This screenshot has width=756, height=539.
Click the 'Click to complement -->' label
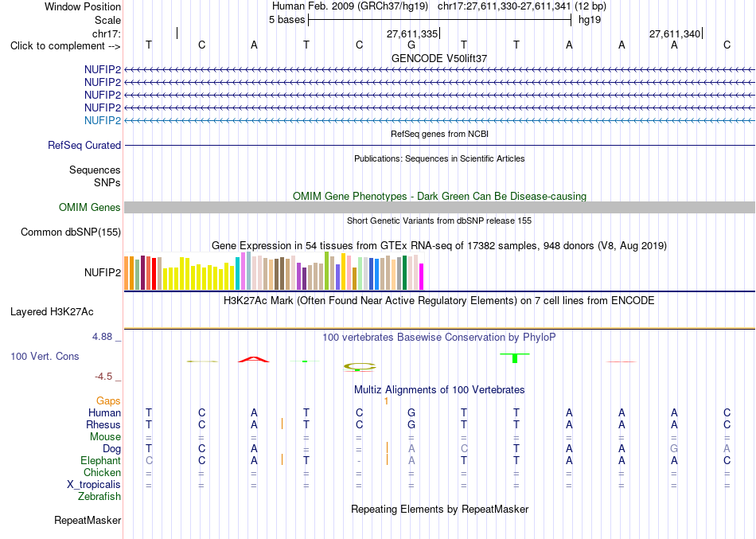[65, 46]
